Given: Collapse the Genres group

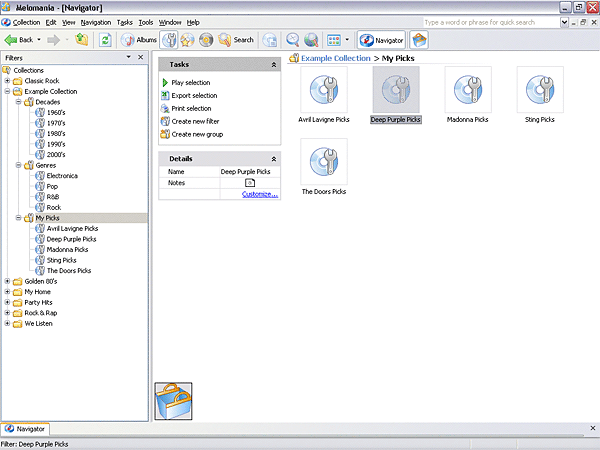Looking at the screenshot, I should [x=18, y=165].
